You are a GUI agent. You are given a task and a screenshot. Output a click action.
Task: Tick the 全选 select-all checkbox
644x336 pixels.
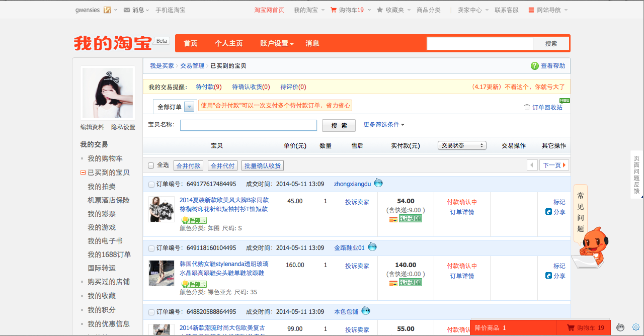click(x=151, y=165)
